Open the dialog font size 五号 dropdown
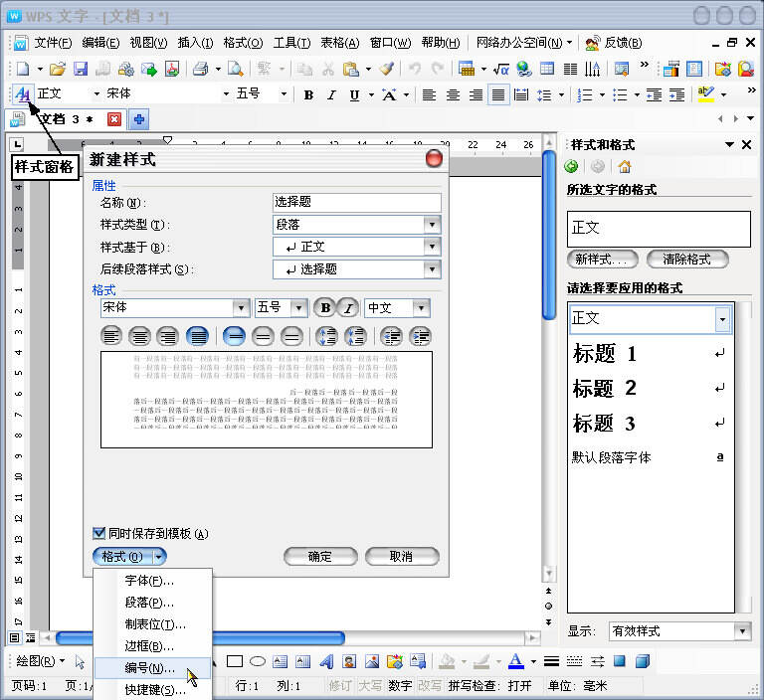The height and width of the screenshot is (700, 764). click(x=298, y=308)
